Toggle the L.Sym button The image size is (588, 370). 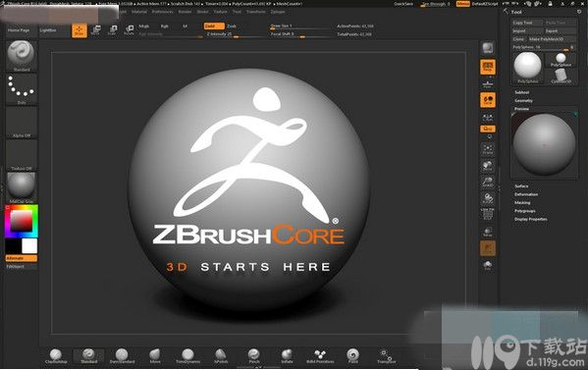pos(488,118)
